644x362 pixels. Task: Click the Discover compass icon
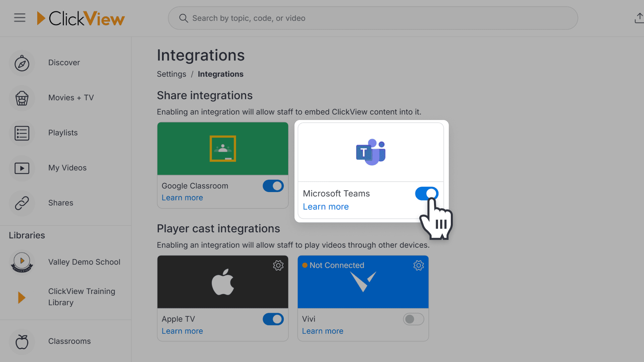22,63
